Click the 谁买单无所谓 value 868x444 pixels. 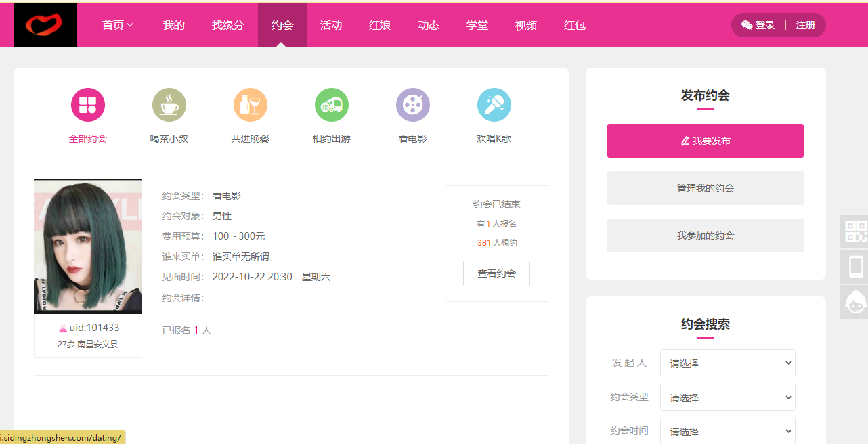(241, 257)
